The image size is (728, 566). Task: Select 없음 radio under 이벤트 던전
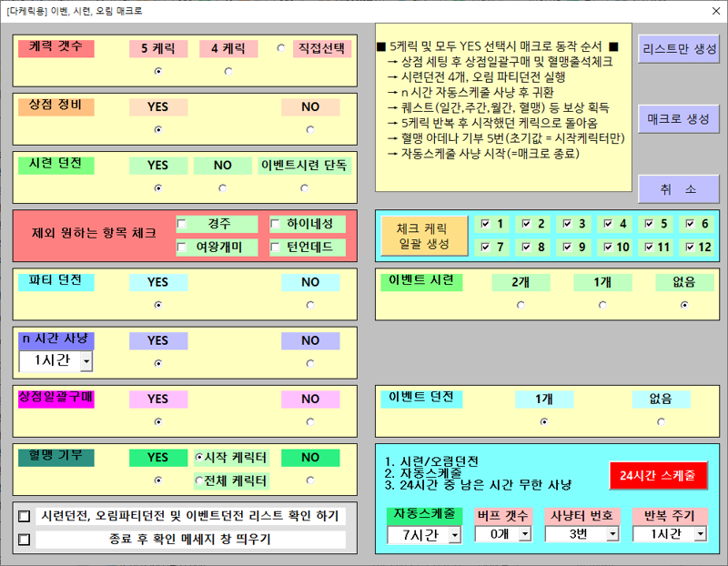(x=661, y=421)
